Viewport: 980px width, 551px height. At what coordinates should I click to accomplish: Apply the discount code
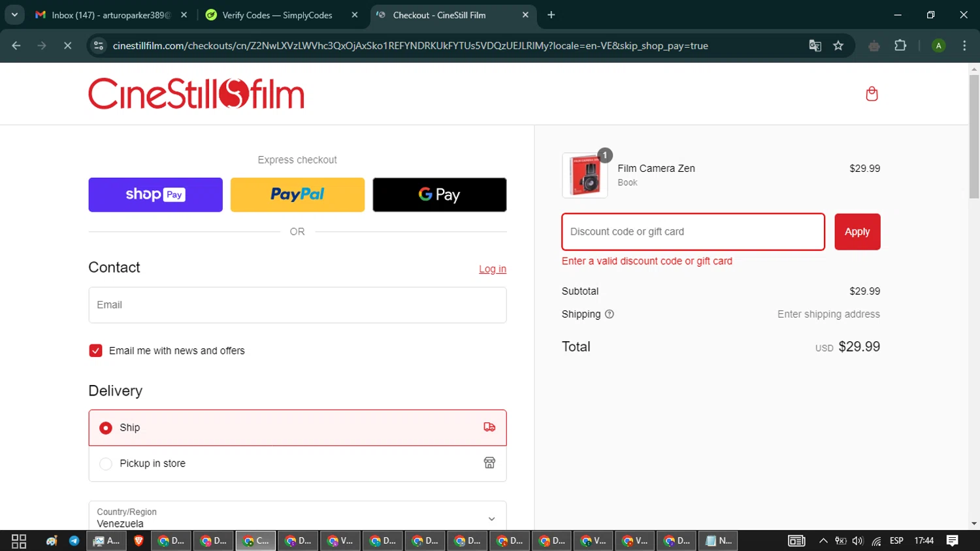857,232
